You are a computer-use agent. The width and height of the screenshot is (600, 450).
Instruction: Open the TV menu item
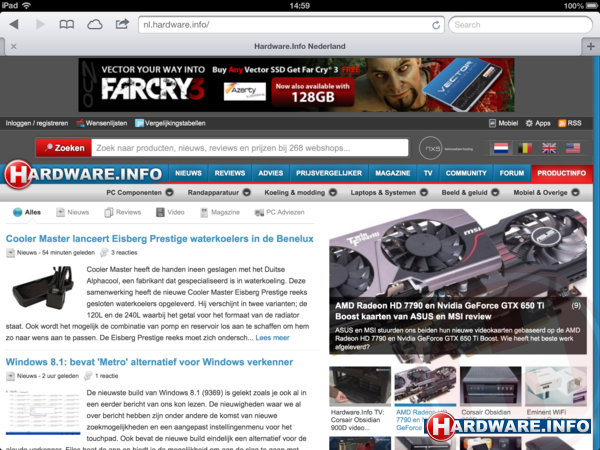pyautogui.click(x=428, y=173)
